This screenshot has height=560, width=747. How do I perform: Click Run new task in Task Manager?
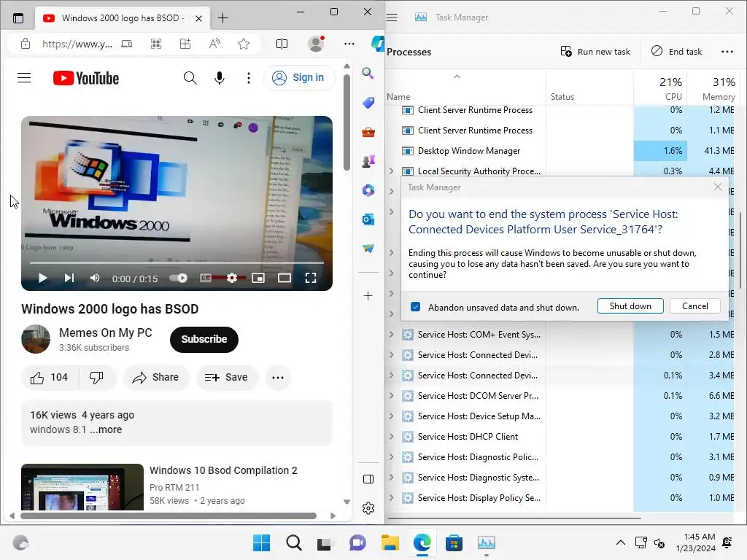(x=595, y=52)
